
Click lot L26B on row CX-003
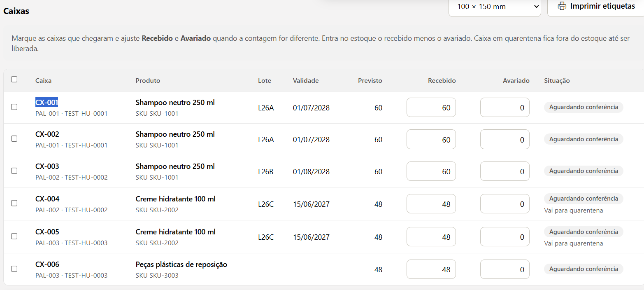tap(265, 172)
